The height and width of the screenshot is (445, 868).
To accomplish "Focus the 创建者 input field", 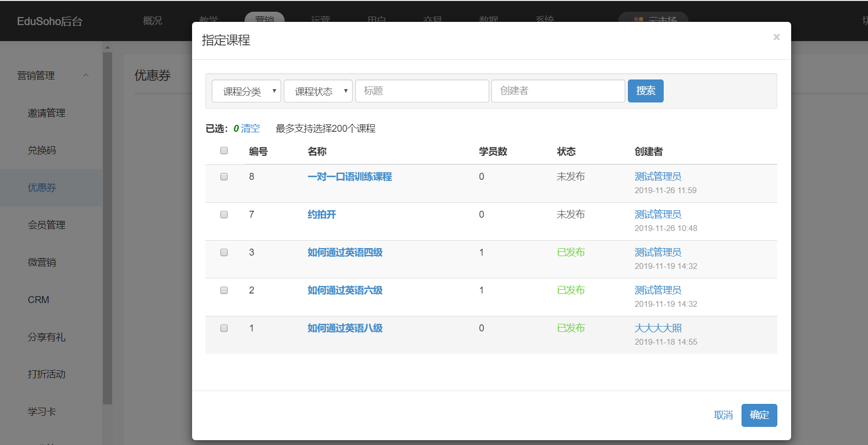I will tap(558, 91).
